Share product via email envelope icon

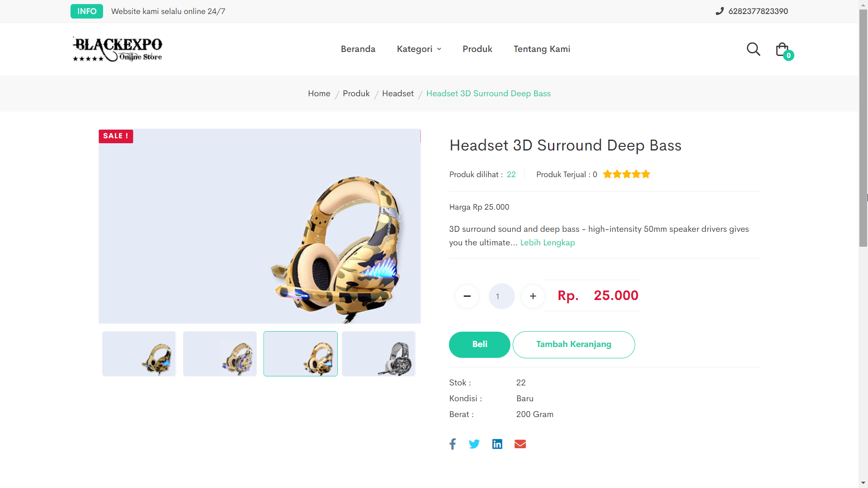coord(520,444)
